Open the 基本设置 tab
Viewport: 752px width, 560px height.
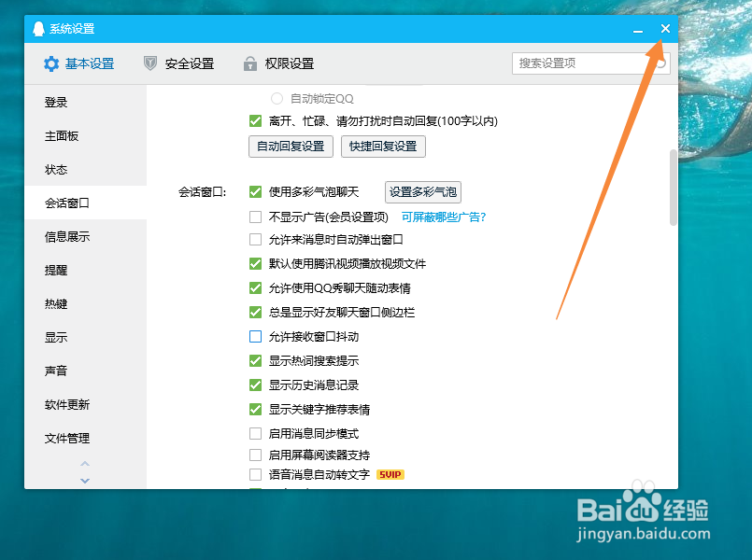79,63
